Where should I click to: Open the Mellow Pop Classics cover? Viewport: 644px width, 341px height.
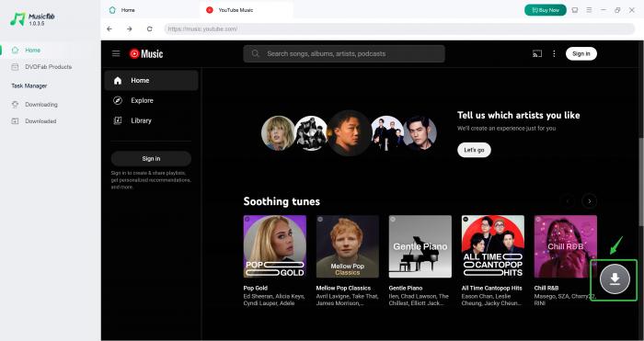click(x=348, y=246)
